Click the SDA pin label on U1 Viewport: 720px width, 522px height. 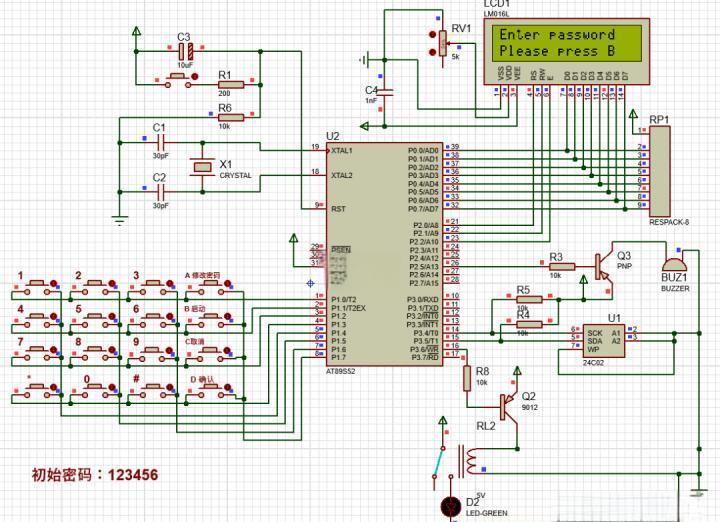click(x=595, y=341)
